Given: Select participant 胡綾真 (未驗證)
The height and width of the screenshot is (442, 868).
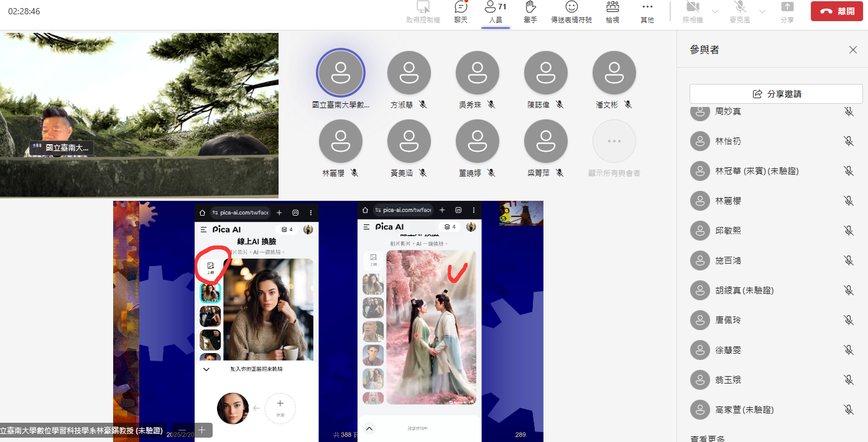Looking at the screenshot, I should coord(772,290).
